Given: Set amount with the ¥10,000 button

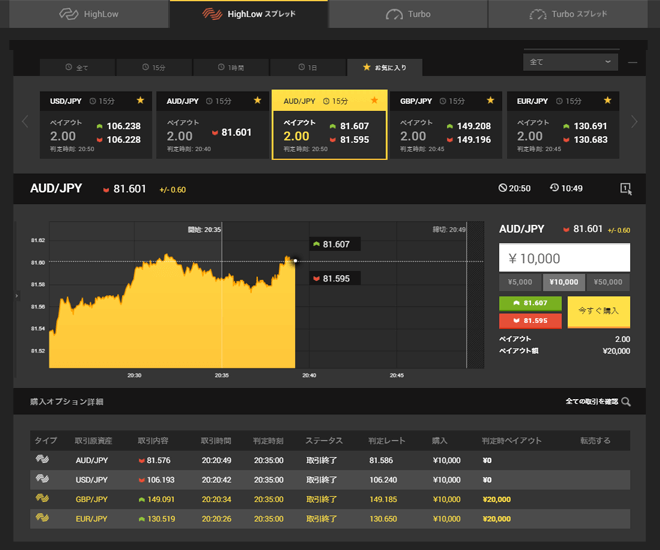Looking at the screenshot, I should pyautogui.click(x=564, y=282).
